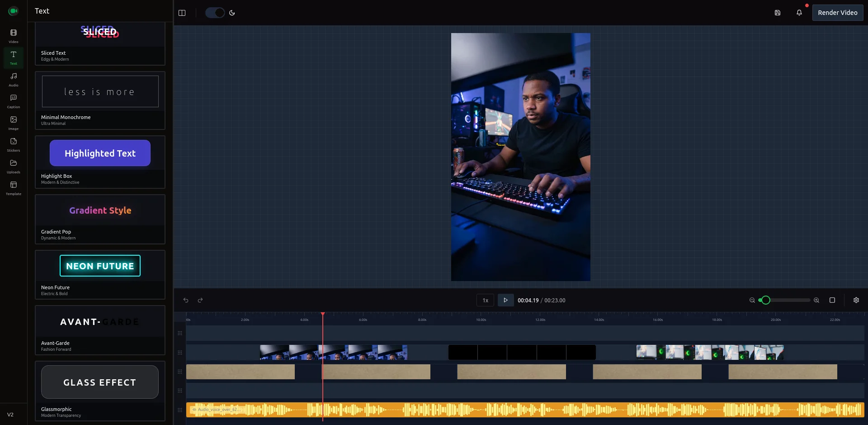This screenshot has width=868, height=425.
Task: Select the Text tab in sidebar
Action: (x=13, y=57)
